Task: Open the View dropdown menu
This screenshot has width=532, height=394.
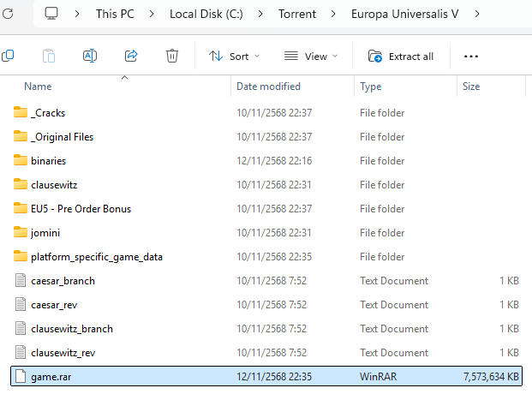Action: pyautogui.click(x=311, y=56)
